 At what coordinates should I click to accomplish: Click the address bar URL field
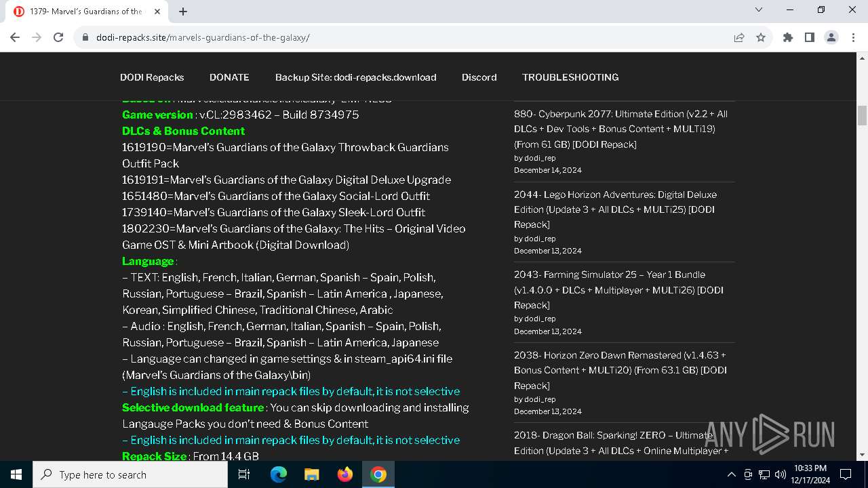point(407,37)
